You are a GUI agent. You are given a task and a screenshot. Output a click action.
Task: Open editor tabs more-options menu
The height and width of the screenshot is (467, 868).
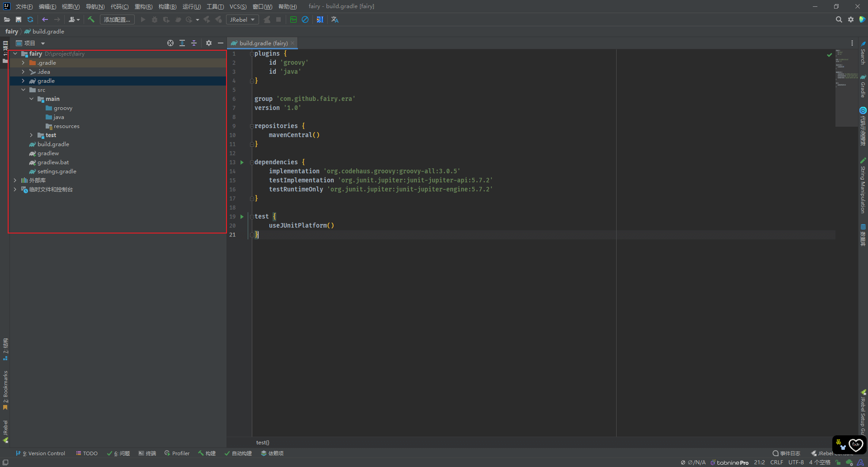pyautogui.click(x=852, y=43)
